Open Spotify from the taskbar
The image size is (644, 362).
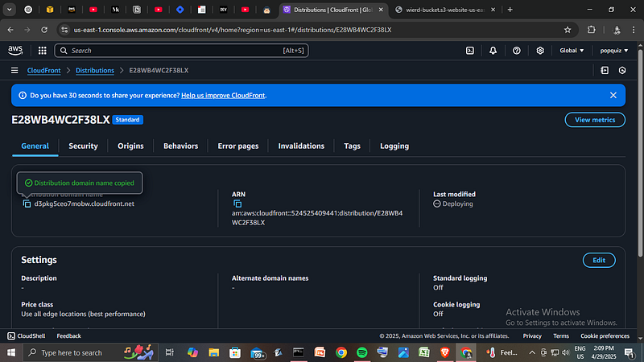point(361,352)
